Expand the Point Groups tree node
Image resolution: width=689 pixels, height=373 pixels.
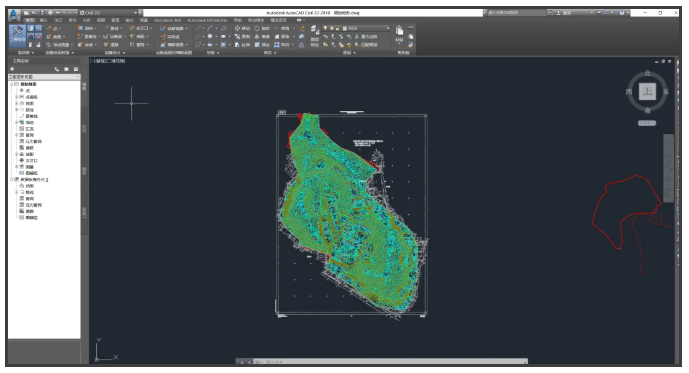tap(16, 97)
